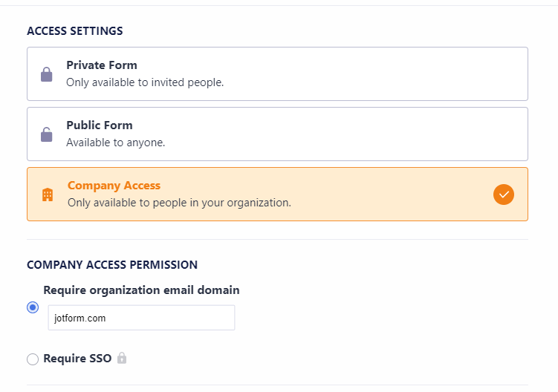
Task: Choose the Public Form title
Action: pyautogui.click(x=100, y=125)
